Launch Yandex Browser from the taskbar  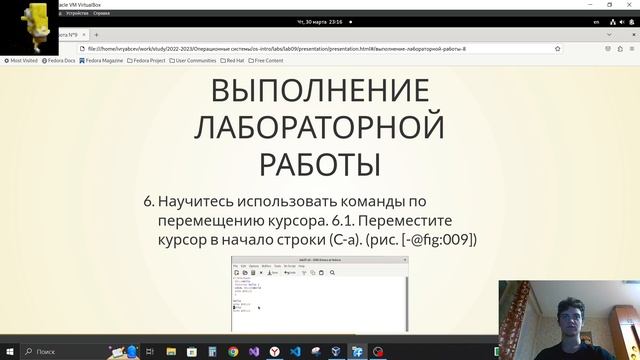(275, 351)
